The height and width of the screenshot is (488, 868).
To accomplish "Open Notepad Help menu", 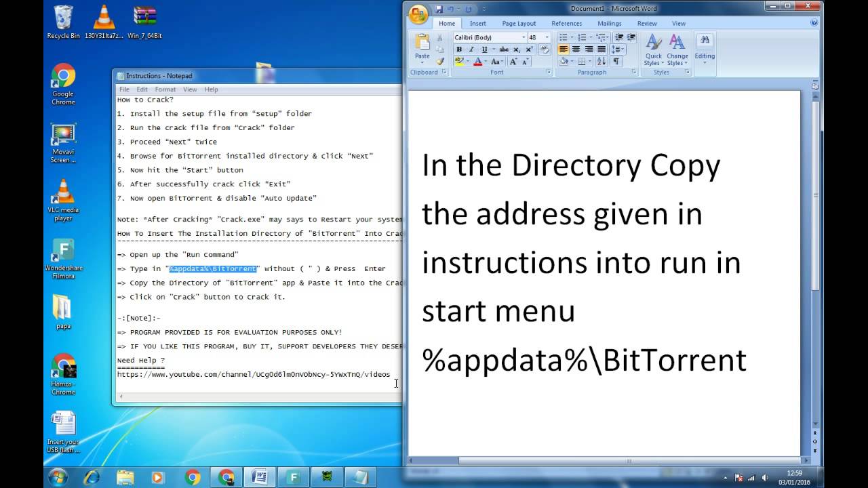I will coord(212,89).
